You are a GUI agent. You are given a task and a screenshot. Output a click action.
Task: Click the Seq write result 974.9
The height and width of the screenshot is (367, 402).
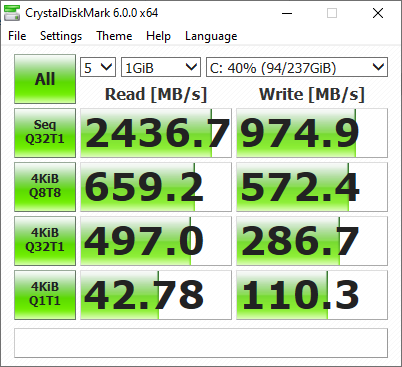click(x=312, y=133)
